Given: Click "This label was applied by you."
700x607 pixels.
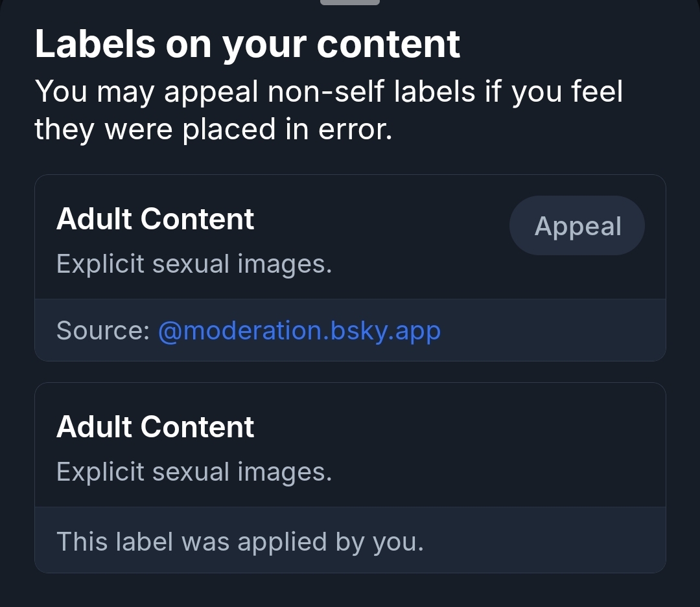Looking at the screenshot, I should click(240, 541).
